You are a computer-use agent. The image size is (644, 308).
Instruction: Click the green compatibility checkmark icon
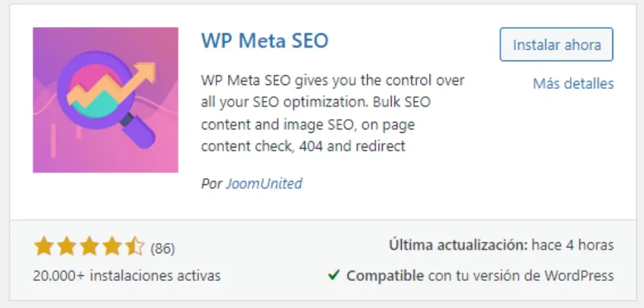(334, 276)
